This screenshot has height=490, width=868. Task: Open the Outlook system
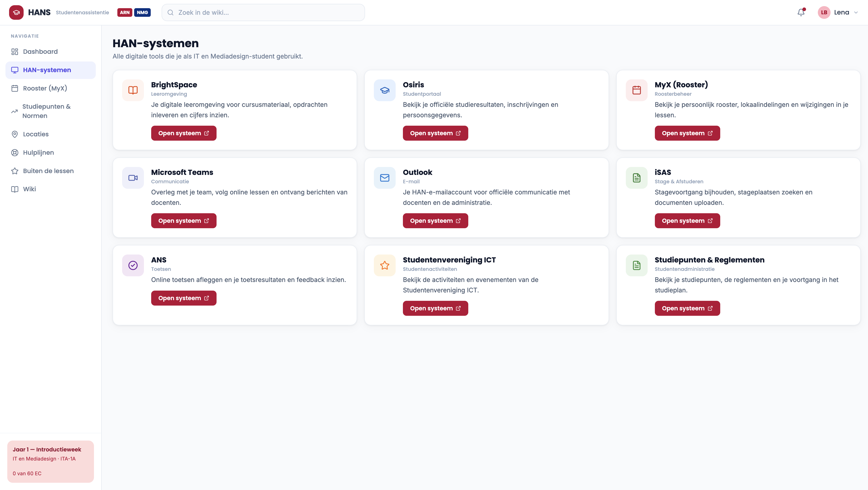[x=435, y=221]
